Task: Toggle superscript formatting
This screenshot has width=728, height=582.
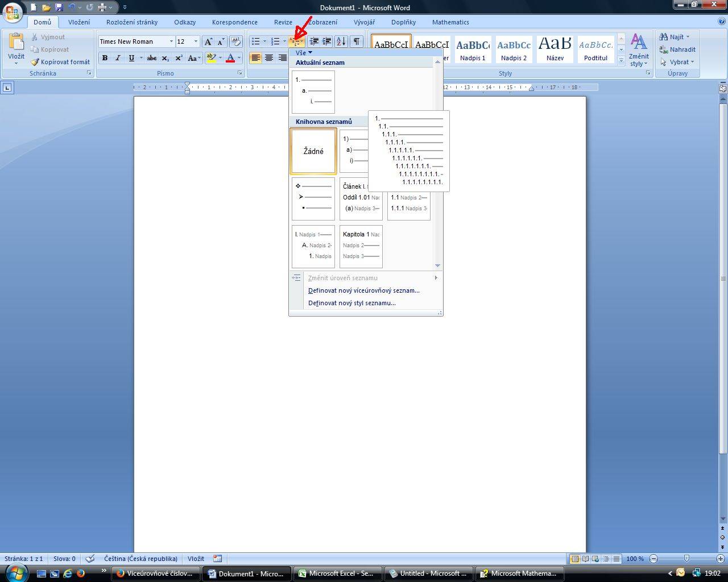Action: [179, 58]
